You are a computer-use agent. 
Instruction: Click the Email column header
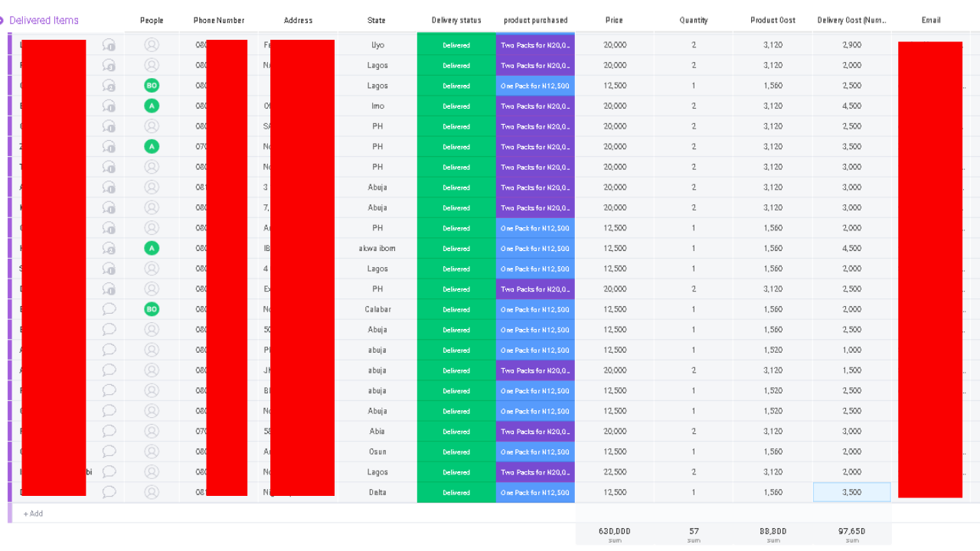tap(931, 21)
